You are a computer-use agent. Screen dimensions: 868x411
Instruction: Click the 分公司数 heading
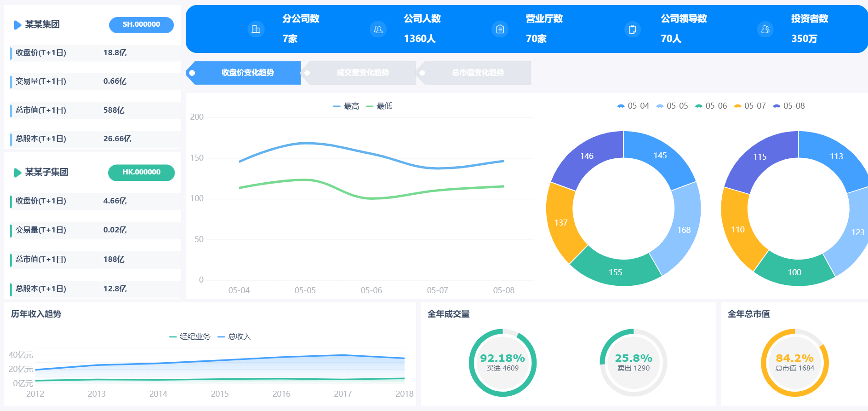click(x=301, y=19)
